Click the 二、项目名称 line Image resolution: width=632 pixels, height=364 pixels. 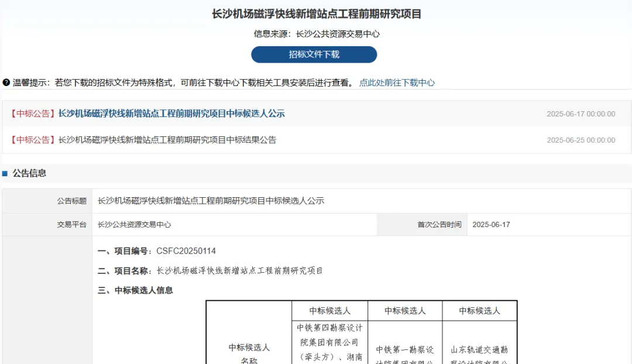(x=210, y=271)
